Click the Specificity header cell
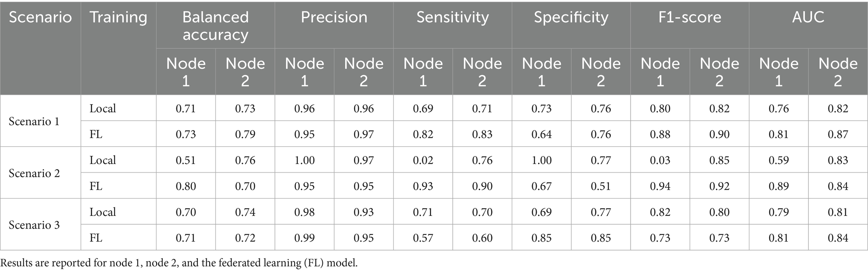The width and height of the screenshot is (868, 272). (571, 17)
